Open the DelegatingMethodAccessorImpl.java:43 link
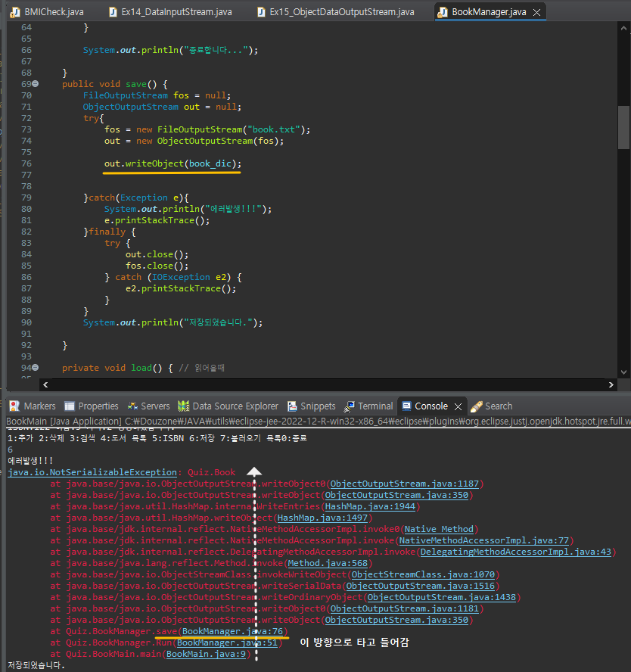 coord(516,552)
